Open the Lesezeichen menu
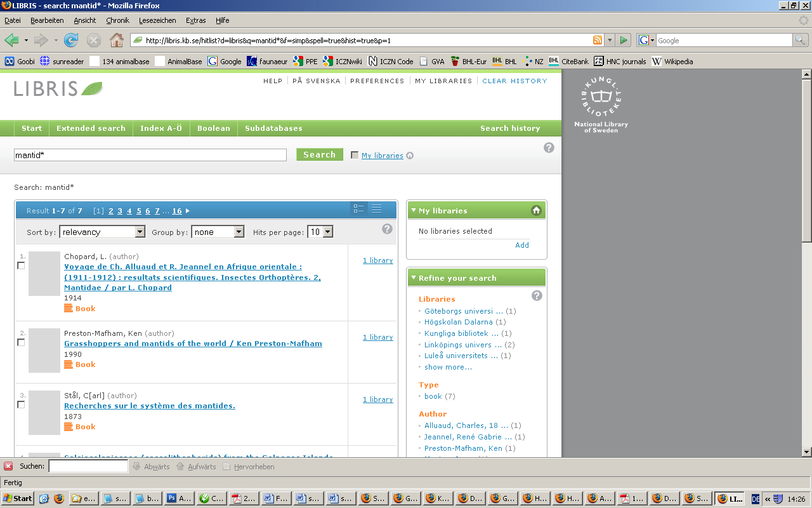Screen dimensions: 812x508 (157, 20)
